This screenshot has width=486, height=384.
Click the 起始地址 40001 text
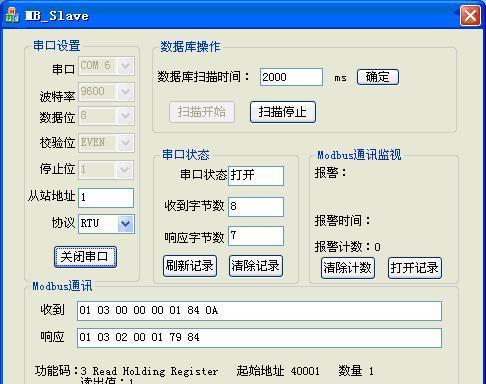coord(278,371)
